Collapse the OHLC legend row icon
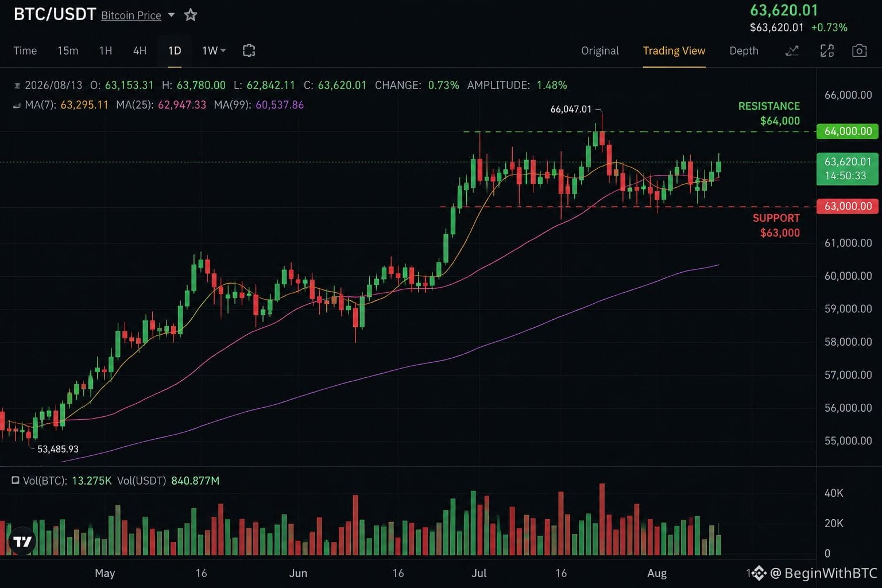This screenshot has height=588, width=882. [x=17, y=86]
